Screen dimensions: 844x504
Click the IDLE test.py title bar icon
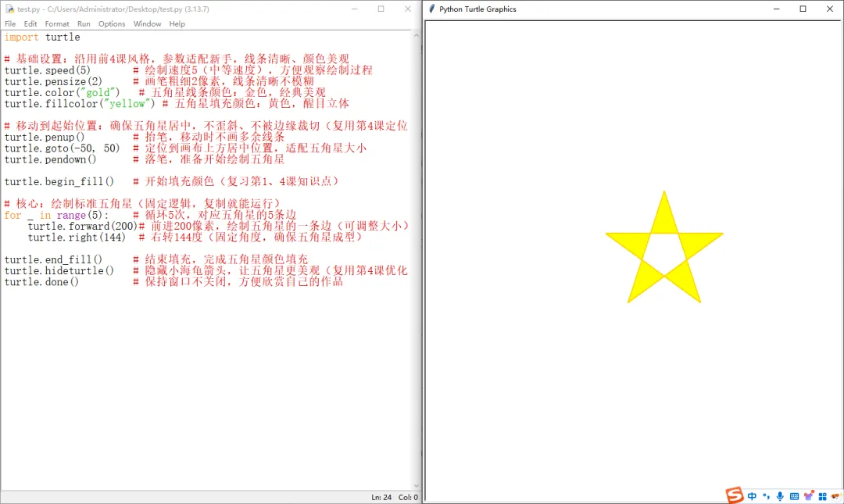tap(9, 9)
